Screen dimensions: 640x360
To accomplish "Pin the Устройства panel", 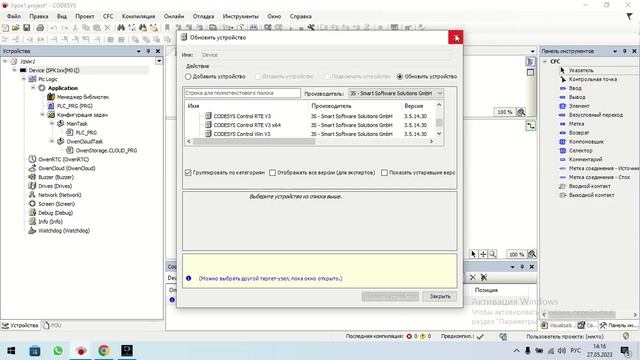I will 148,51.
